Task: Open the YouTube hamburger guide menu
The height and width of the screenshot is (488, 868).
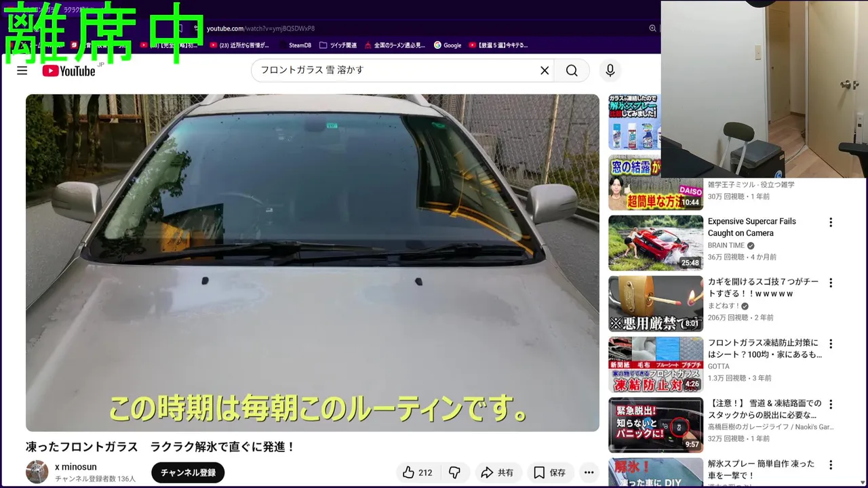Action: click(x=22, y=70)
